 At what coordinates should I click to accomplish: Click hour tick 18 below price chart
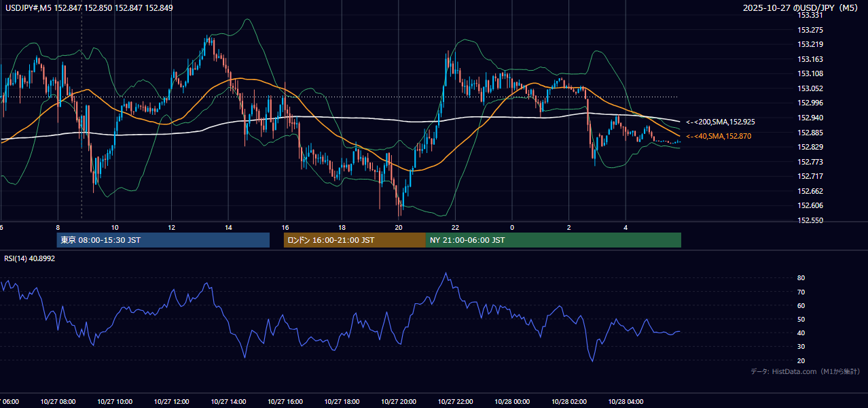click(x=342, y=227)
